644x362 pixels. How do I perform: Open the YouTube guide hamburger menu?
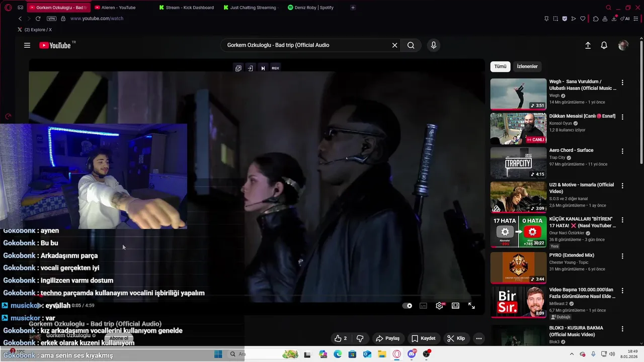[27, 45]
